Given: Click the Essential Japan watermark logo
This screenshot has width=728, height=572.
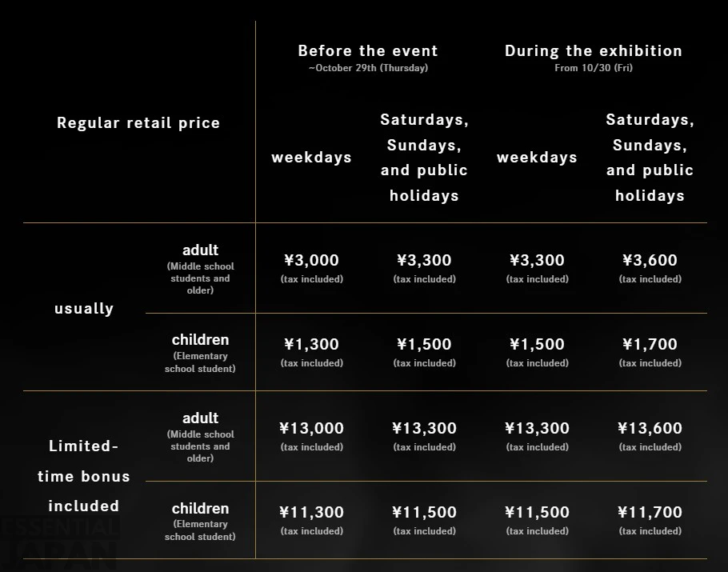Looking at the screenshot, I should tap(59, 543).
